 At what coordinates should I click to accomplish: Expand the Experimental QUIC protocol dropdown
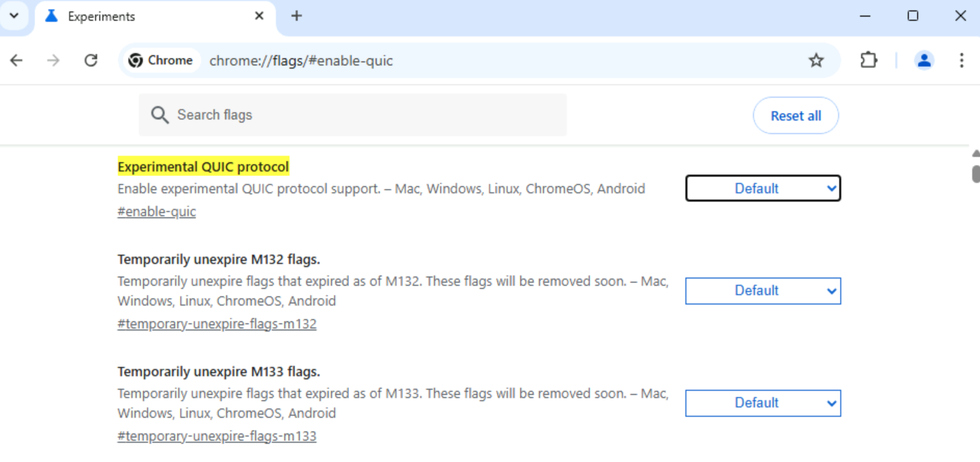(763, 188)
